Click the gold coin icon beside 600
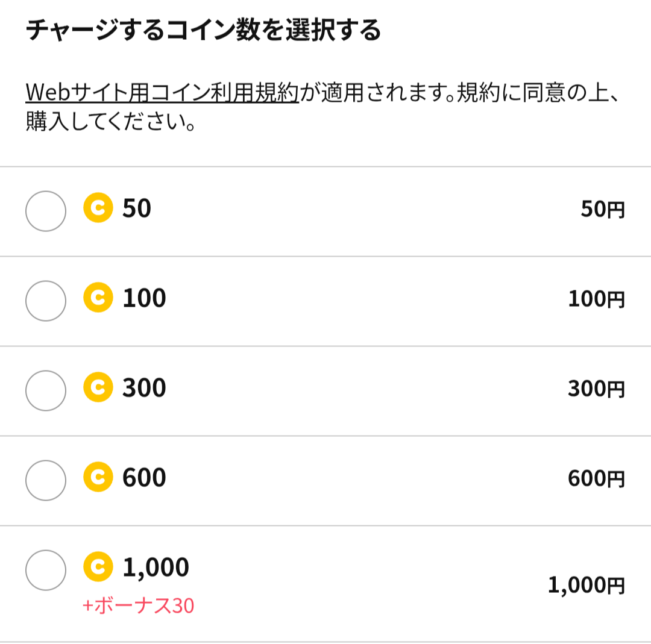Viewport: 651px width, 644px height. [98, 477]
